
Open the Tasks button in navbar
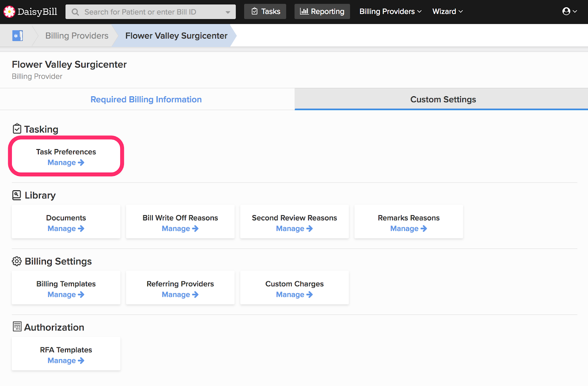[x=265, y=12]
